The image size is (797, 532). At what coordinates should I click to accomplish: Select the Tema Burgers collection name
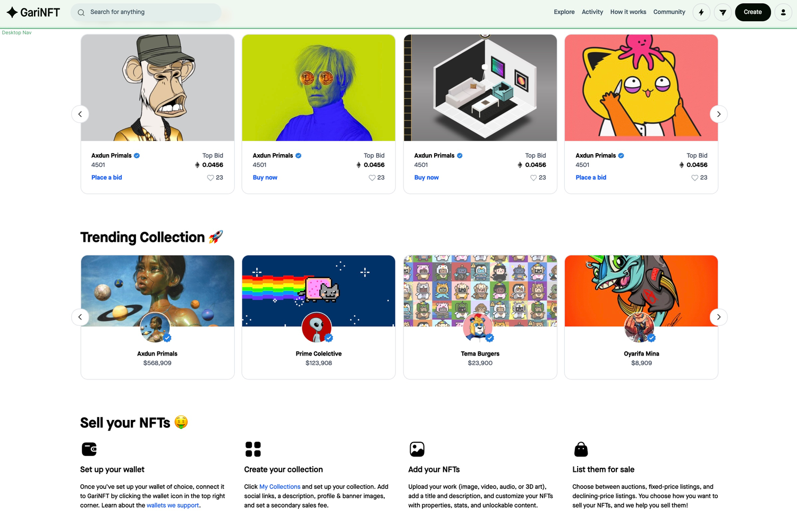[x=480, y=354]
